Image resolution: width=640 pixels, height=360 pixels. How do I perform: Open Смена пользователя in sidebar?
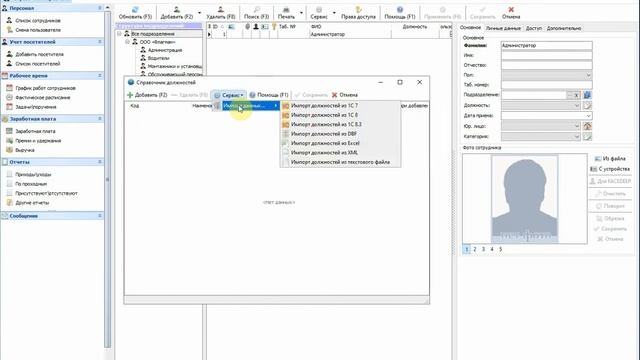click(x=38, y=30)
